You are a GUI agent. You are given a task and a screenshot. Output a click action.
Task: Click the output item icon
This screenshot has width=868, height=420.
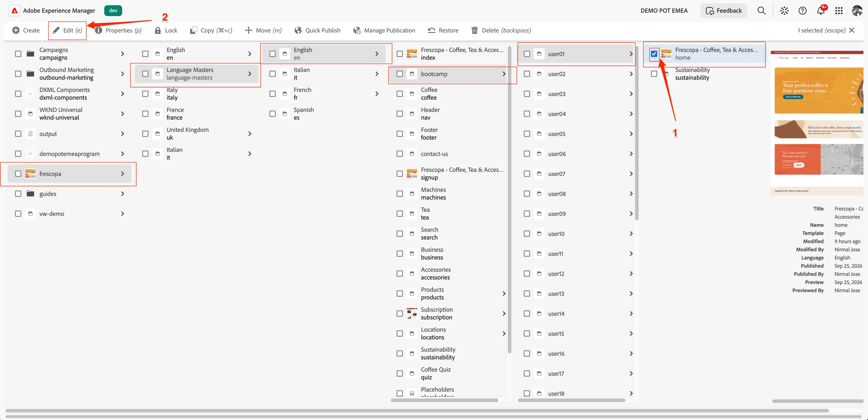30,134
